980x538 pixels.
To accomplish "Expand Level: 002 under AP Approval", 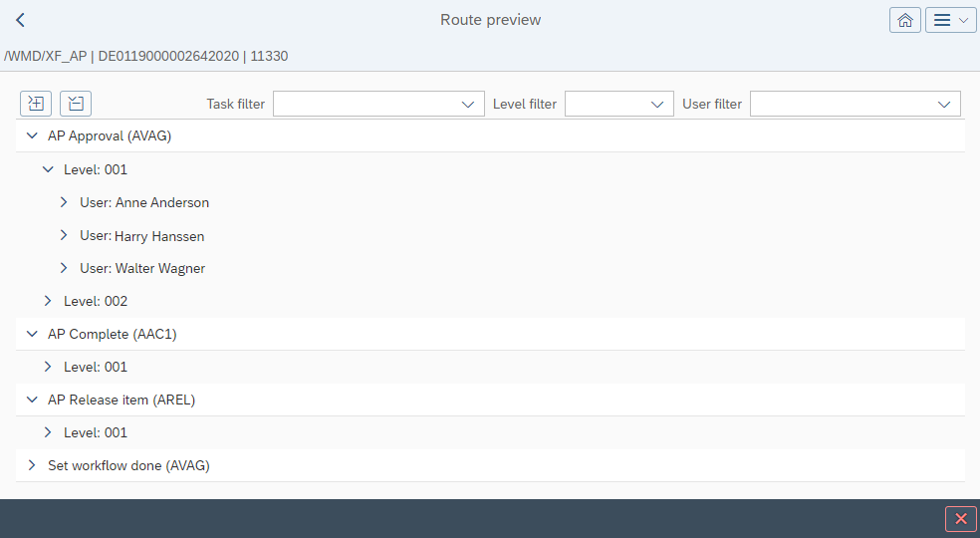I will click(48, 301).
